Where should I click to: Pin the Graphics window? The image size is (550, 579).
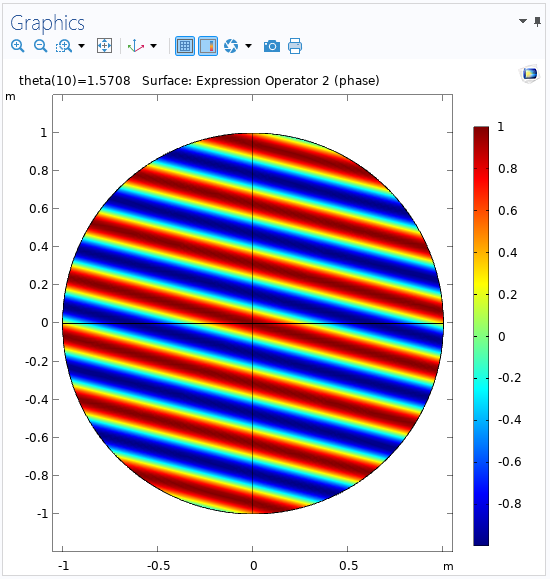tap(537, 22)
